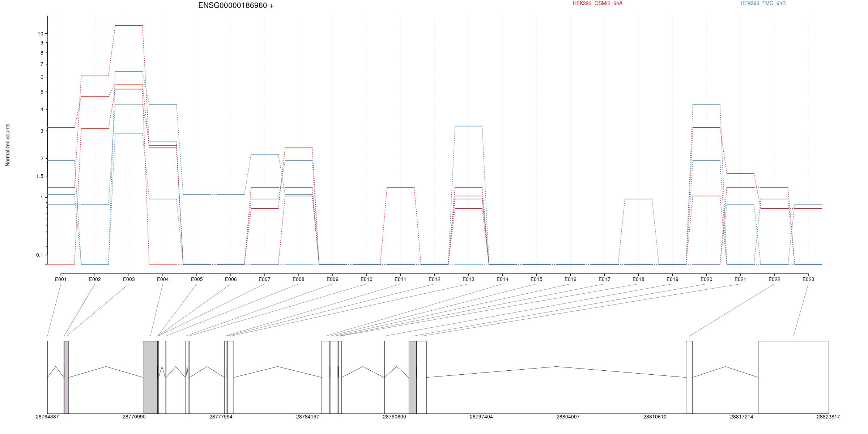This screenshot has width=868, height=434.
Task: Click exon label E003
Action: click(129, 279)
